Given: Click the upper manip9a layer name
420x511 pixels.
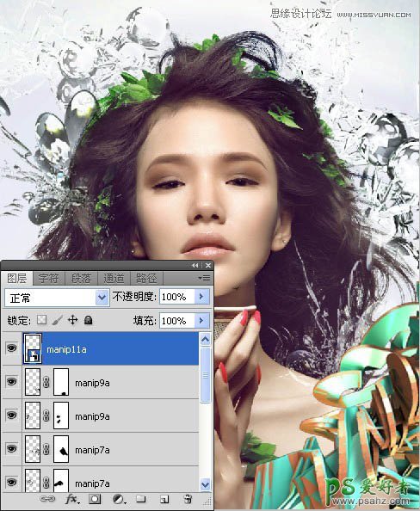Looking at the screenshot, I should pos(92,384).
